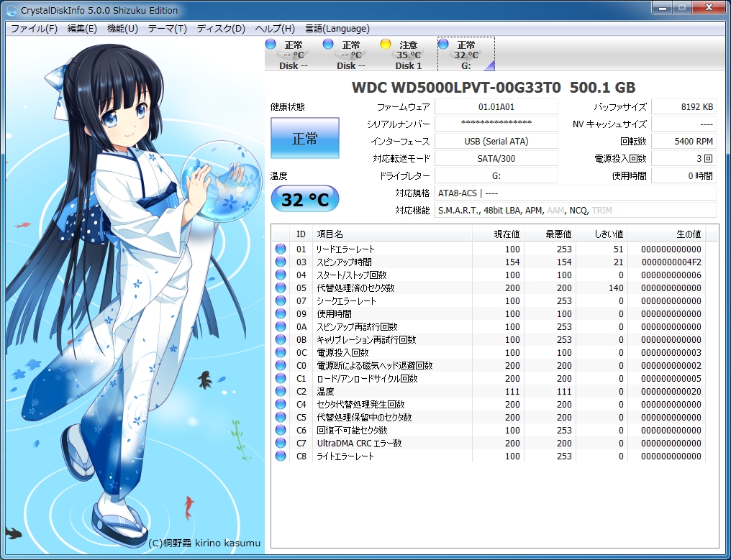This screenshot has width=731, height=560.
Task: Open the ファイル(F) menu
Action: point(34,29)
